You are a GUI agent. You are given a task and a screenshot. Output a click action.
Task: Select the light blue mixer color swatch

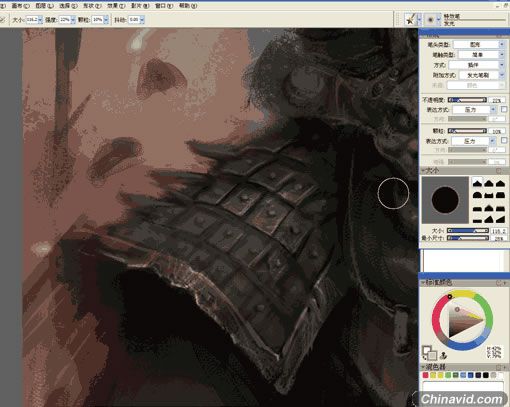coord(463,375)
